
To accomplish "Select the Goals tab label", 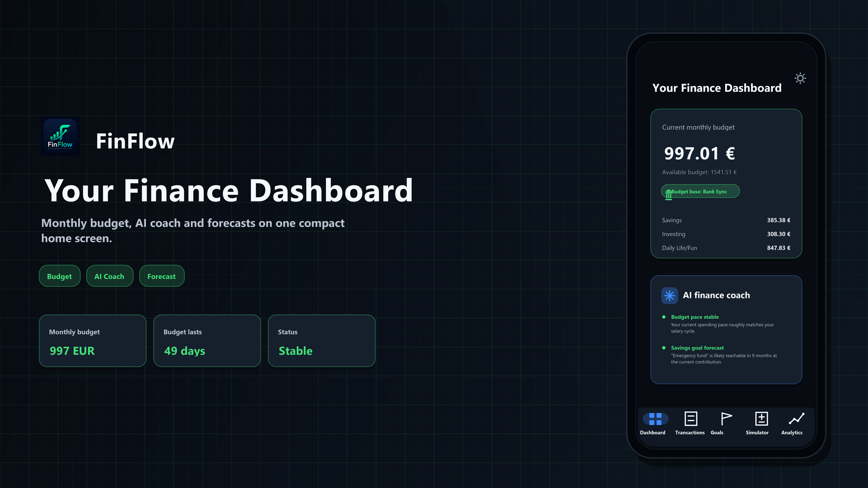I will (x=717, y=433).
